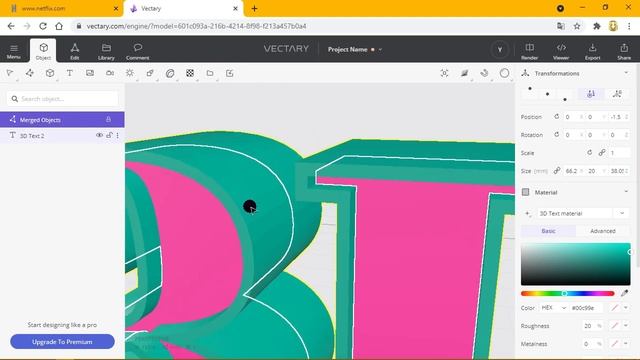This screenshot has width=640, height=360.
Task: Expand Metalness options arrow
Action: (x=626, y=343)
